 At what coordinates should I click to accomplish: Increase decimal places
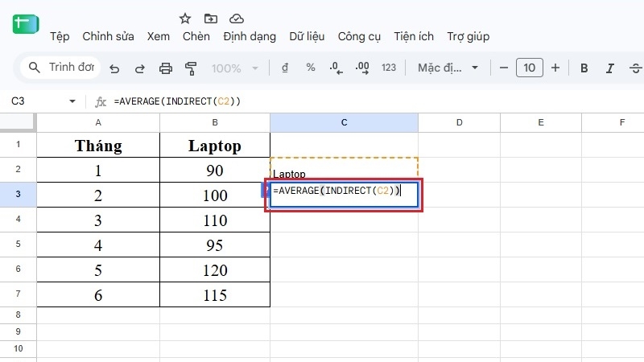[x=362, y=68]
